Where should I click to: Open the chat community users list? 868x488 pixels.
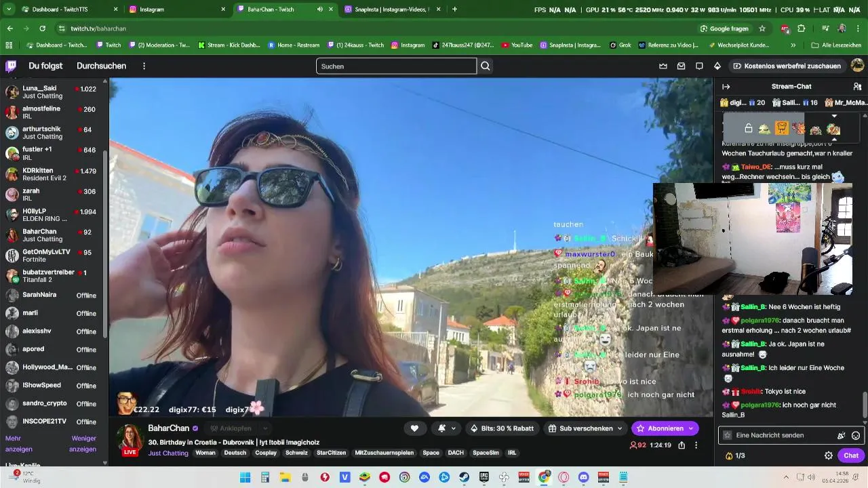[857, 86]
